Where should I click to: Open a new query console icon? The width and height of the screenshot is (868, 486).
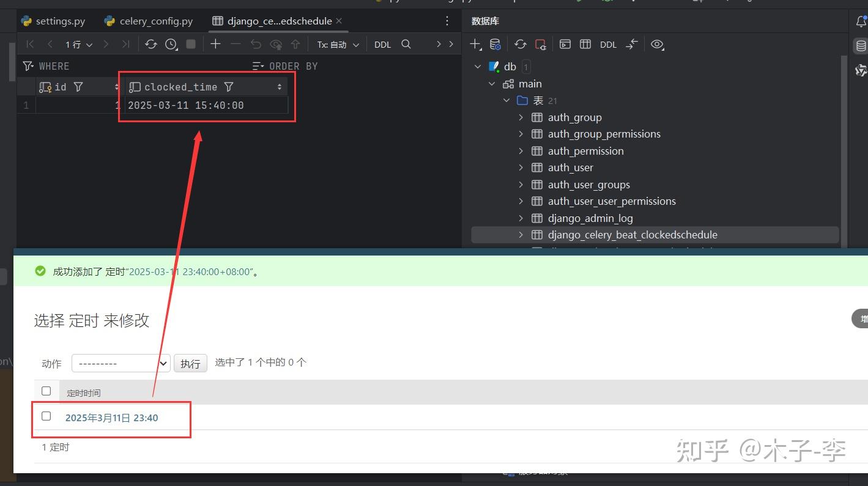click(565, 44)
